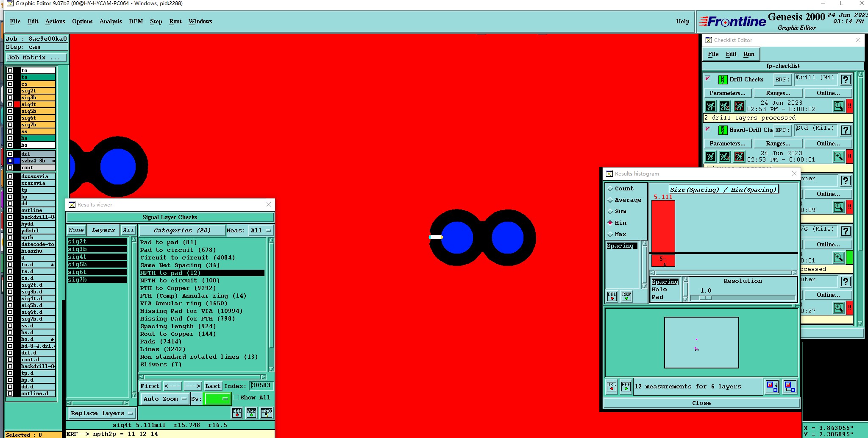The width and height of the screenshot is (868, 438).
Task: Open the Replace layers dropdown
Action: click(x=102, y=413)
